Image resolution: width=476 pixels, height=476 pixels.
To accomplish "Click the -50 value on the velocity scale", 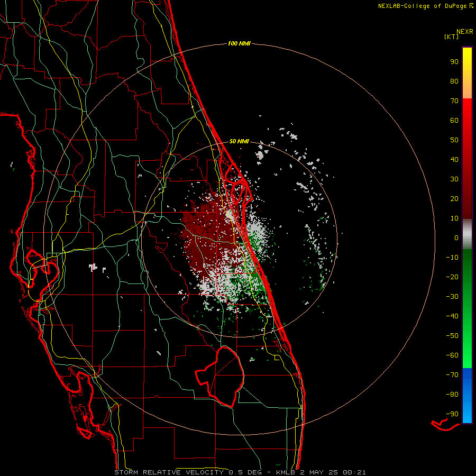I will tap(452, 336).
